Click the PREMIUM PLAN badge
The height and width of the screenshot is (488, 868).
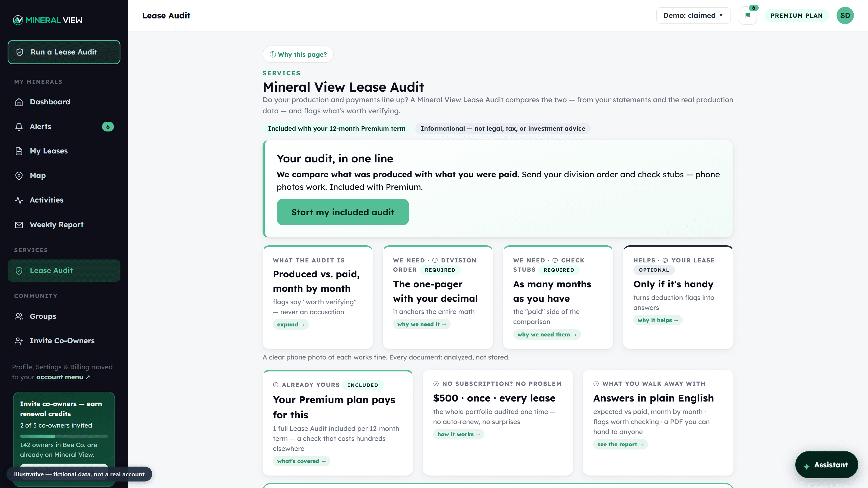(797, 15)
